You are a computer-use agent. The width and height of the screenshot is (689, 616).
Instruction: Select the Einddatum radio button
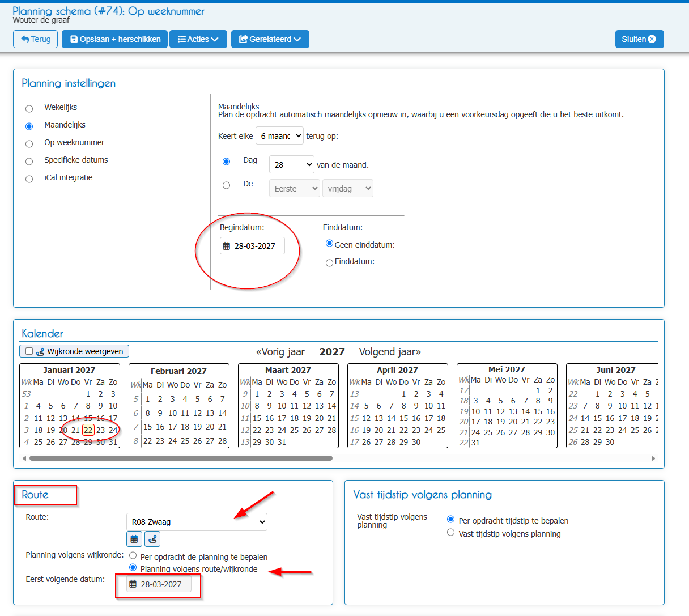tap(329, 263)
